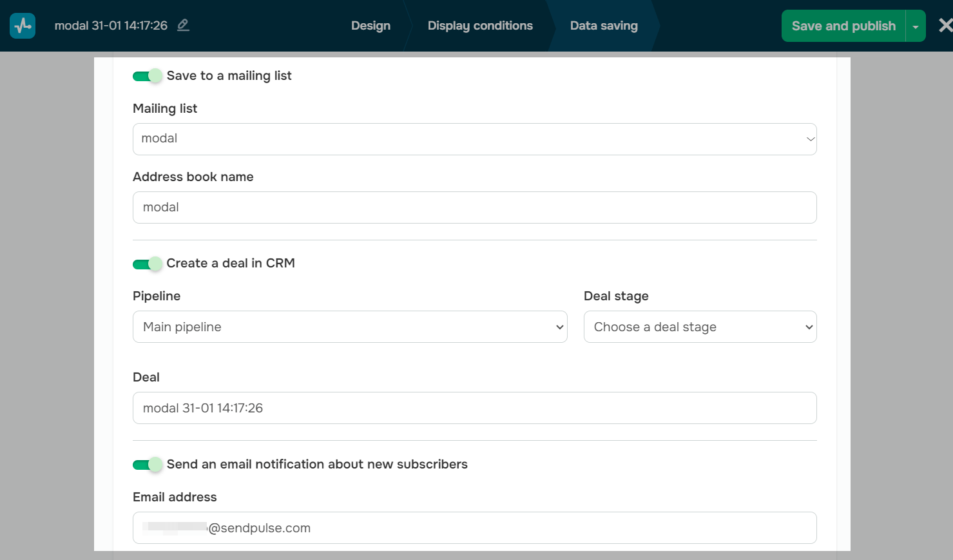Click the Deal stage chevron arrow
The image size is (953, 560).
pyautogui.click(x=809, y=327)
